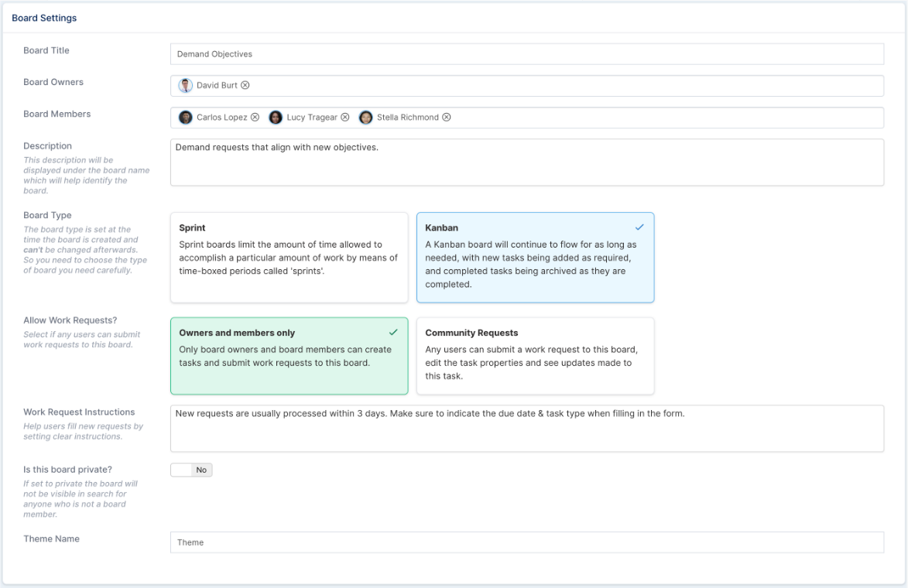Choose Owners and members only option
The height and width of the screenshot is (588, 908).
point(289,356)
